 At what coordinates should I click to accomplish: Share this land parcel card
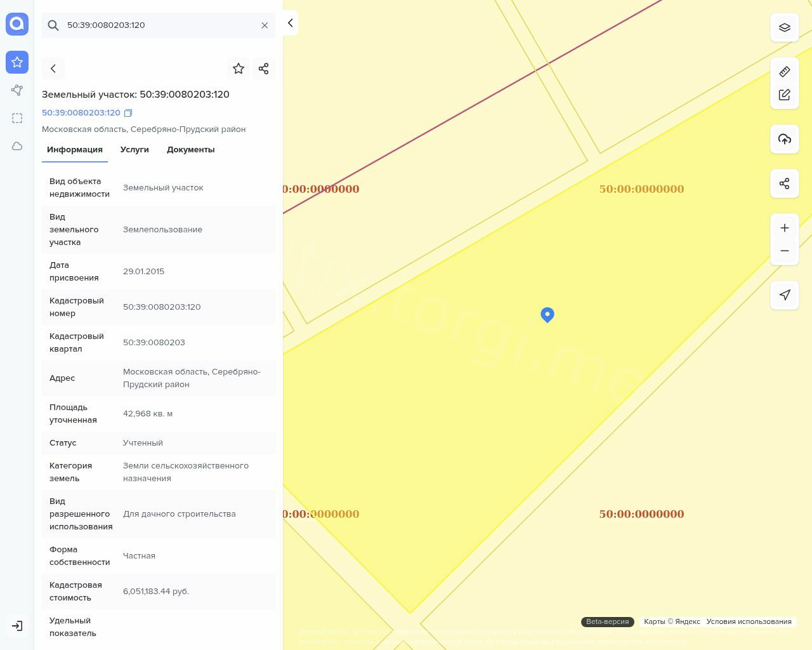[264, 69]
